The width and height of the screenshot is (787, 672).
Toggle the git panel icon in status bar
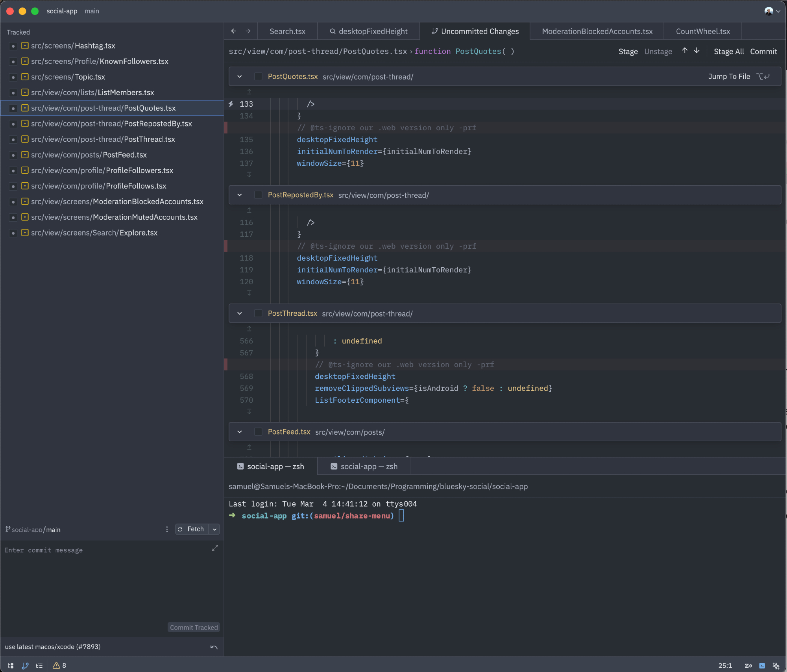click(x=25, y=665)
